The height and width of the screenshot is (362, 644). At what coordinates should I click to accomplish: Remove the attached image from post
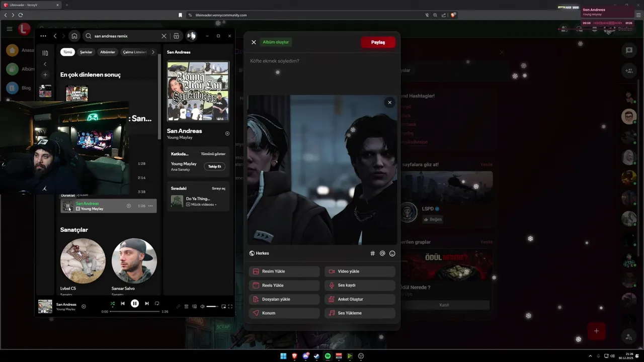389,103
